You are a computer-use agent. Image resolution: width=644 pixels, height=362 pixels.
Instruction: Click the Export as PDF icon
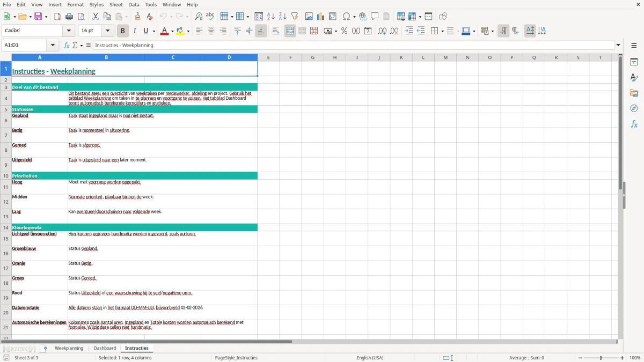(x=57, y=17)
